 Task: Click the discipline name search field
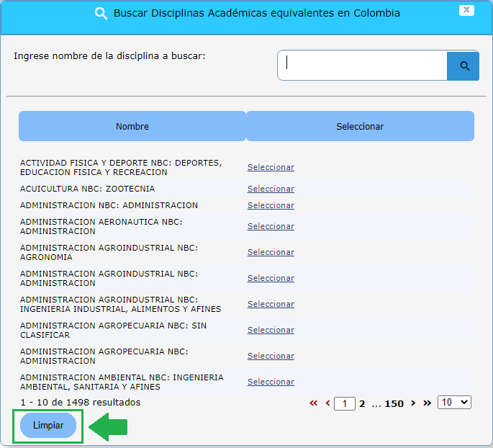[x=363, y=66]
